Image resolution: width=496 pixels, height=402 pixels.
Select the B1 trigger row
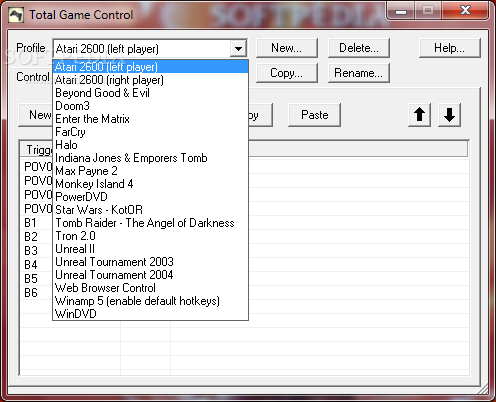36,223
